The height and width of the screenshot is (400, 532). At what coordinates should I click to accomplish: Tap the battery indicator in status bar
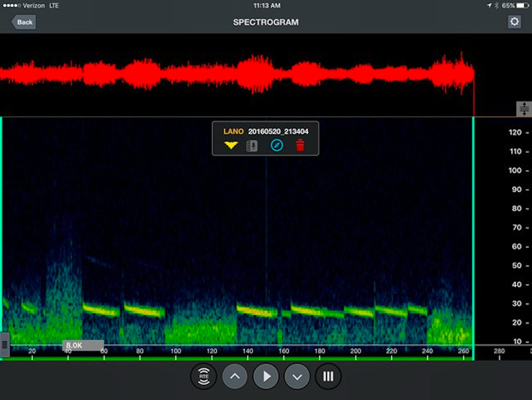[x=523, y=5]
